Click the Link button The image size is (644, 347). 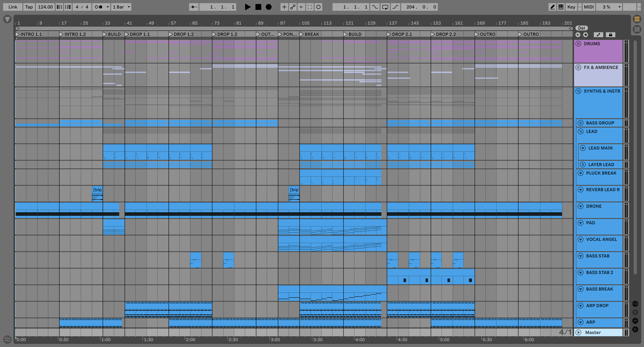point(13,7)
